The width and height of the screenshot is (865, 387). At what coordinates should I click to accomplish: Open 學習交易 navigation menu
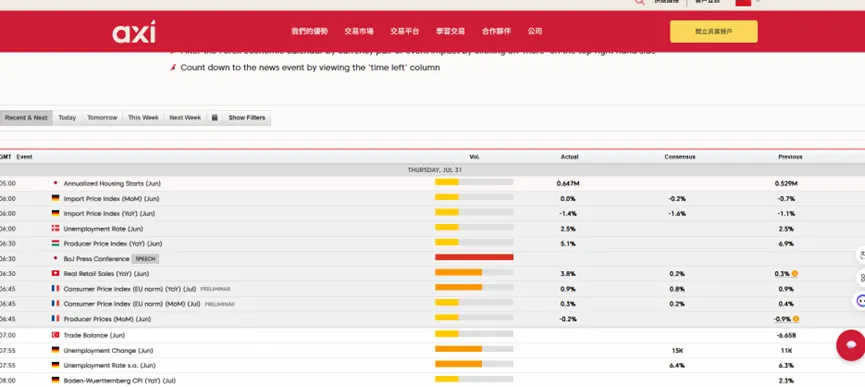(x=451, y=31)
